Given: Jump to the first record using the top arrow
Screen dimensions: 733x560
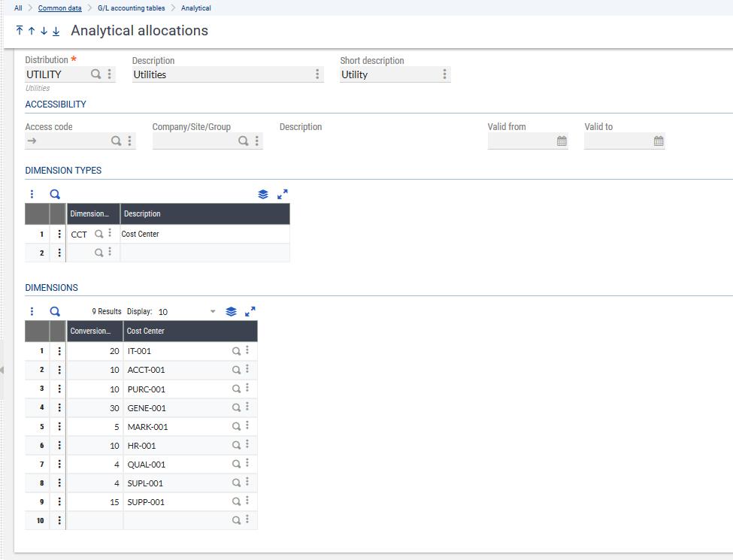Looking at the screenshot, I should pos(19,31).
